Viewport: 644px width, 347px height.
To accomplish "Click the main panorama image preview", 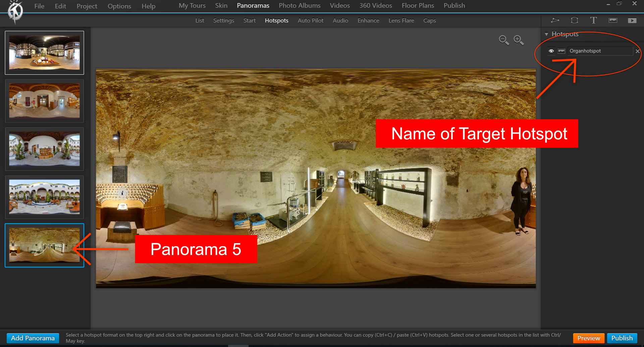I will 316,179.
